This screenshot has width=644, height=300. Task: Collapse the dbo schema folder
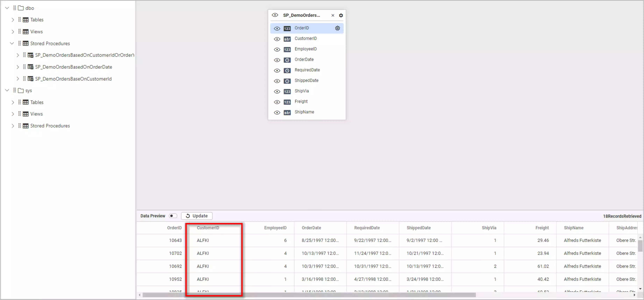pos(7,8)
